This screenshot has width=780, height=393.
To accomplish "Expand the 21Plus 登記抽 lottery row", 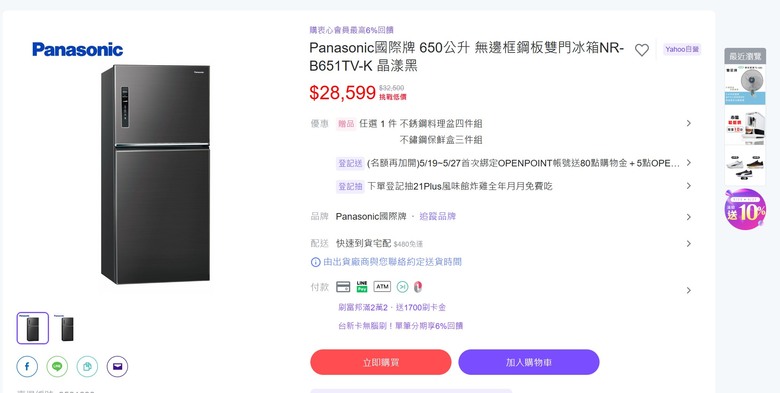I will [x=688, y=186].
